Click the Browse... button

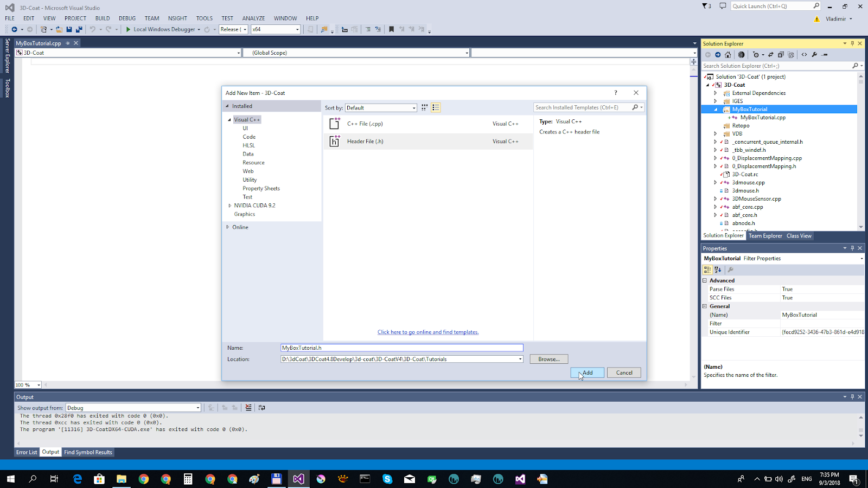pos(548,359)
